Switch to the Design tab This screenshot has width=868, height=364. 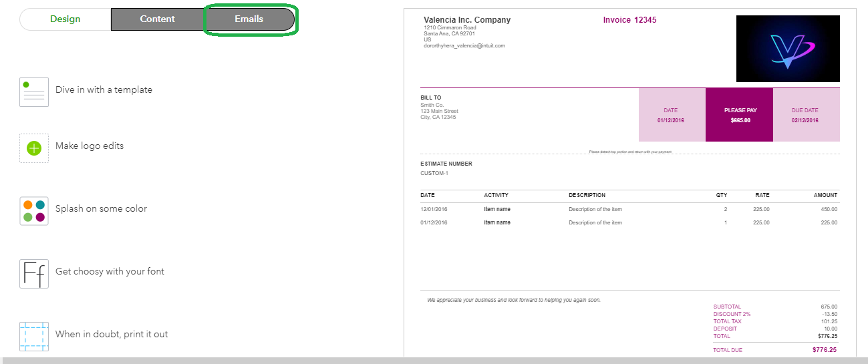pos(65,19)
